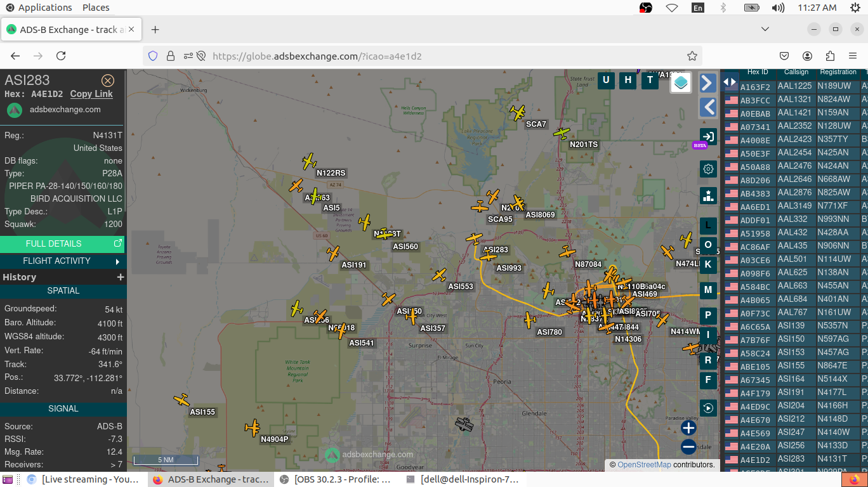Screen dimensions: 868x487
Task: Switch to the dell@dell-Inspiron terminal window
Action: click(463, 479)
